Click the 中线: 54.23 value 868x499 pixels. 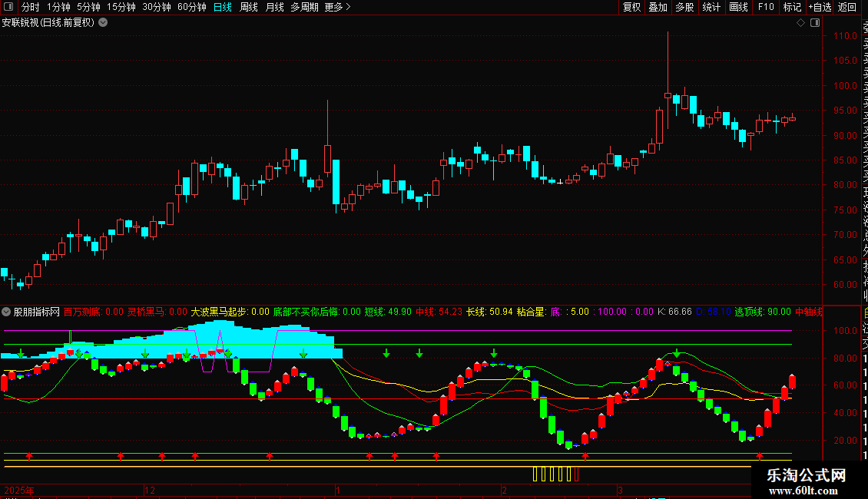pos(439,312)
